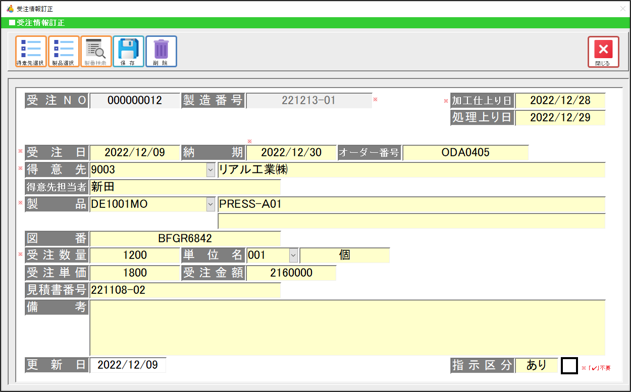Open the 製品選択 product selection icon
The width and height of the screenshot is (631, 392).
[64, 51]
